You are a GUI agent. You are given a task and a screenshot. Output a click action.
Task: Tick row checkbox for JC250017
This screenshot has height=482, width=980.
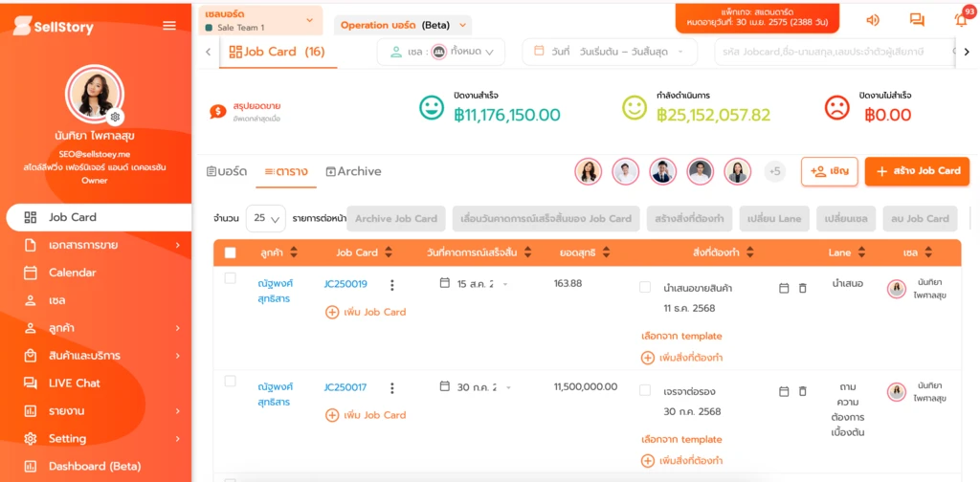click(x=230, y=382)
